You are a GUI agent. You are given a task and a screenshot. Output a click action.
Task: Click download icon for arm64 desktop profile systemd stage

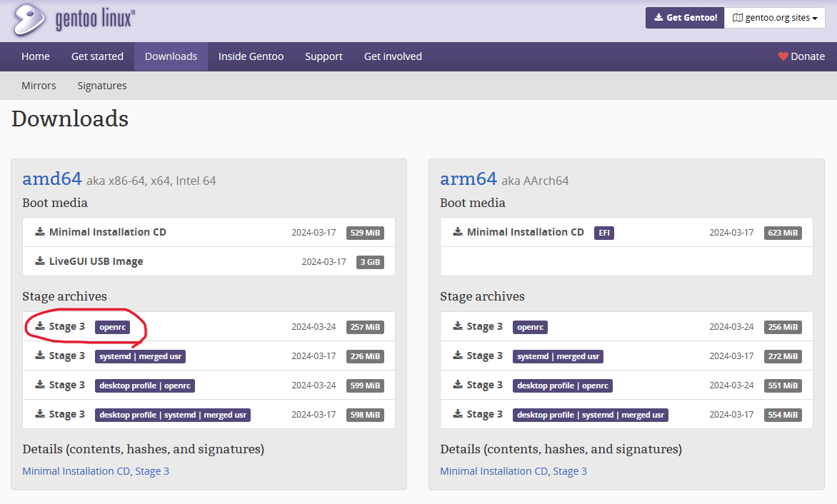pos(458,414)
